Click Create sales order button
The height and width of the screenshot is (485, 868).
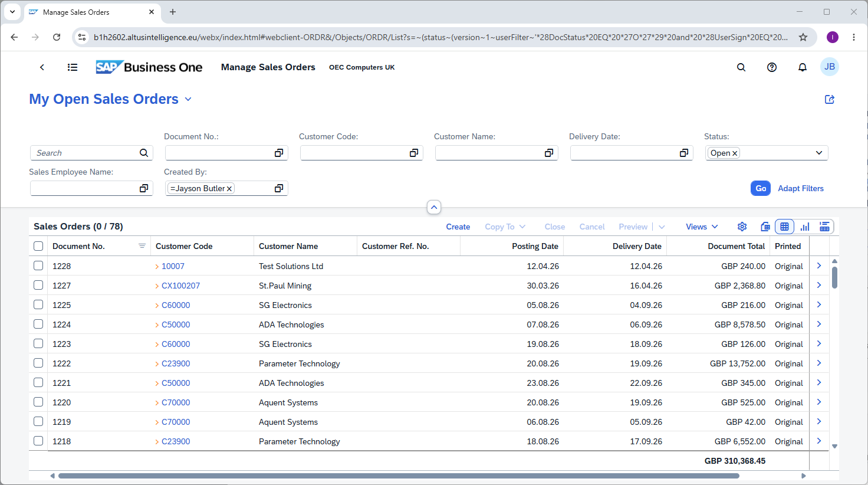[x=458, y=227]
